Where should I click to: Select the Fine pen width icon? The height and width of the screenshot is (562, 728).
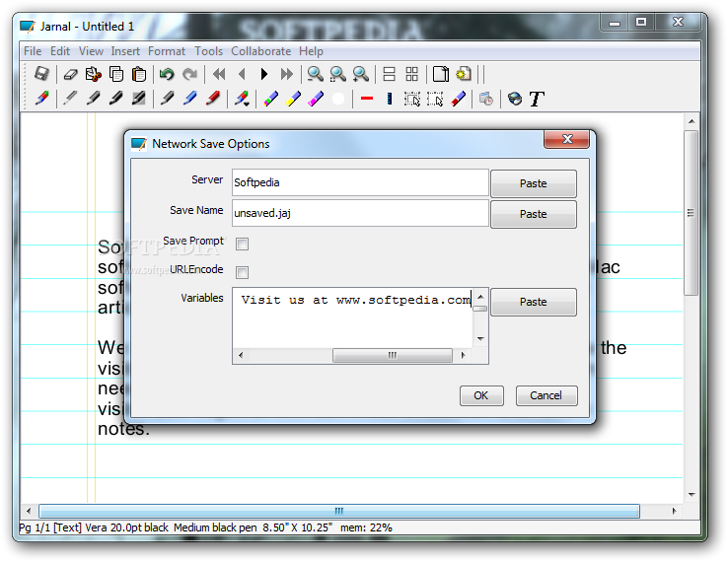tap(70, 99)
